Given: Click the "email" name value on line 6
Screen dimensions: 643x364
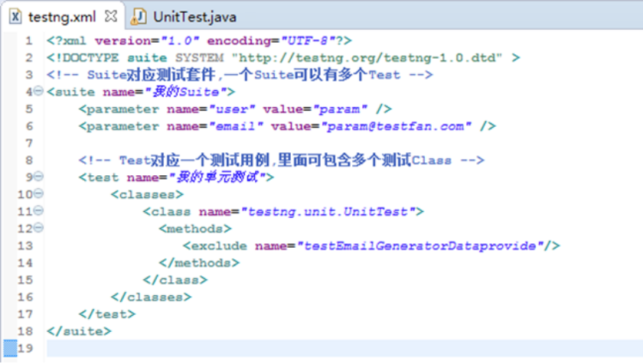Looking at the screenshot, I should click(x=236, y=126).
